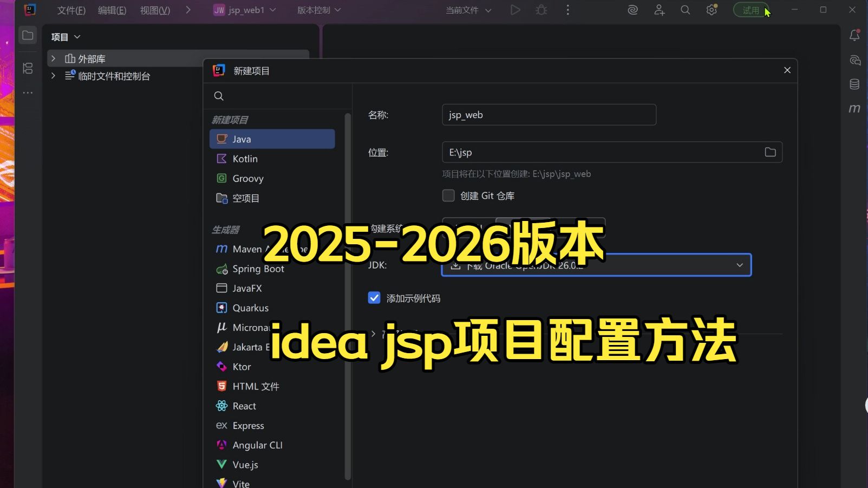Select Angular CLI generator
Image resolution: width=868 pixels, height=488 pixels.
tap(272, 445)
